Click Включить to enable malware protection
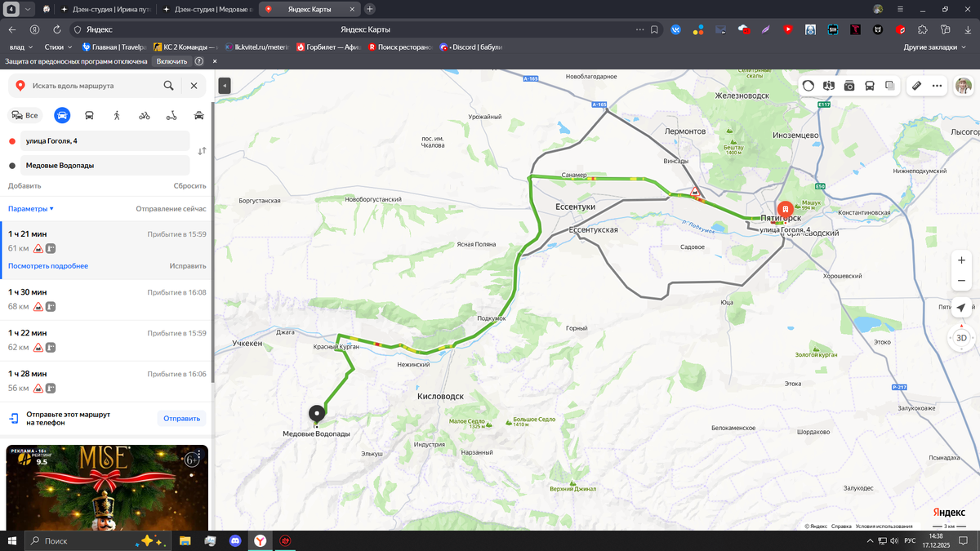Viewport: 980px width, 551px height. (x=171, y=61)
